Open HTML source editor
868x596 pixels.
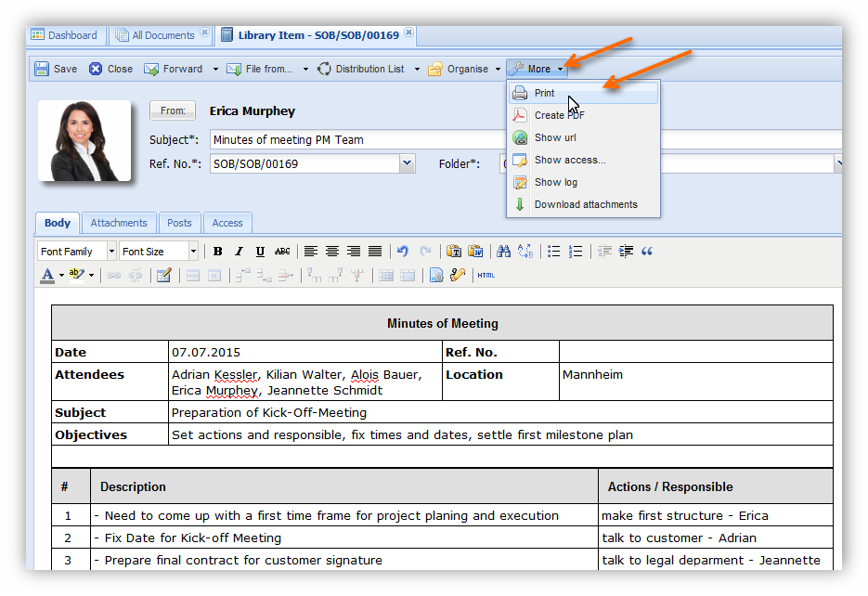(486, 275)
